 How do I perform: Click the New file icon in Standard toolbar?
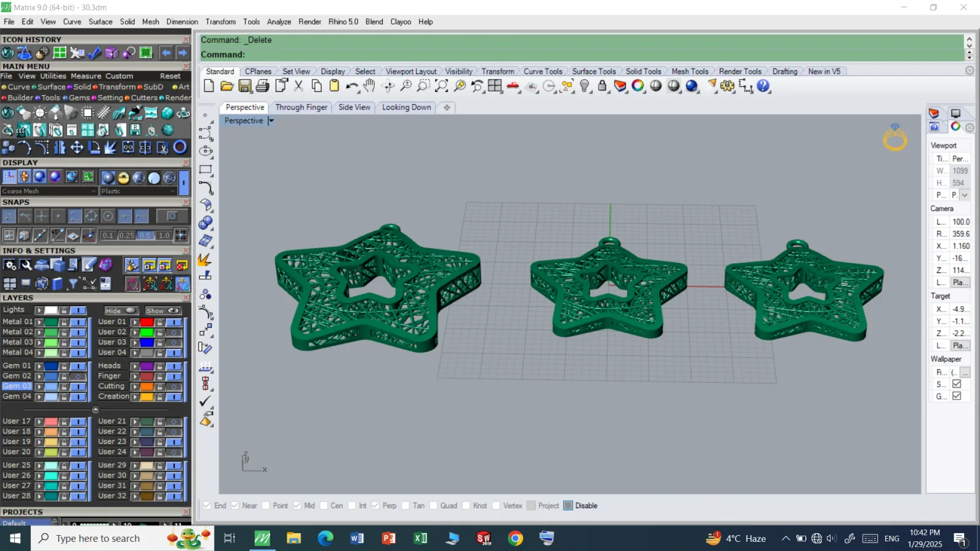coord(209,86)
